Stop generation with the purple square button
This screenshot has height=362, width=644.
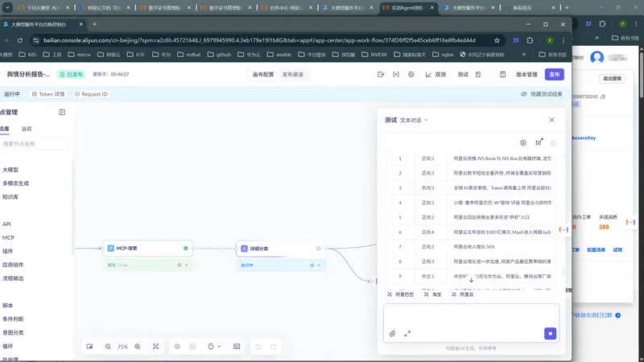click(x=551, y=333)
